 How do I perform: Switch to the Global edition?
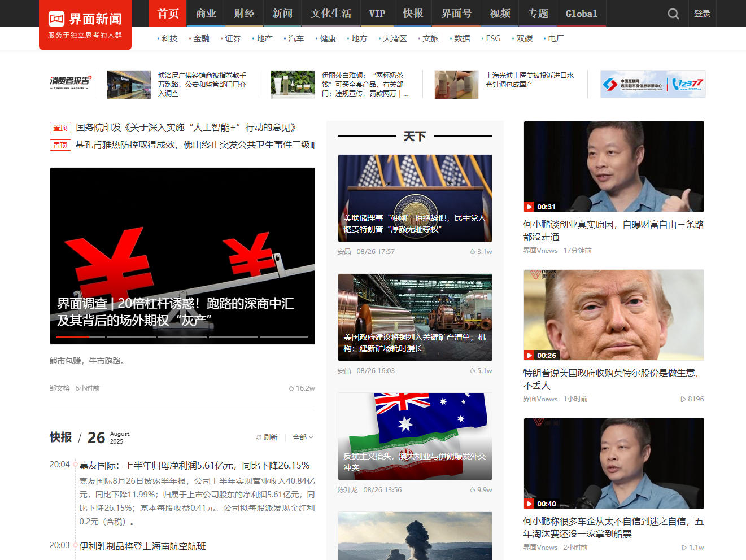coord(582,14)
